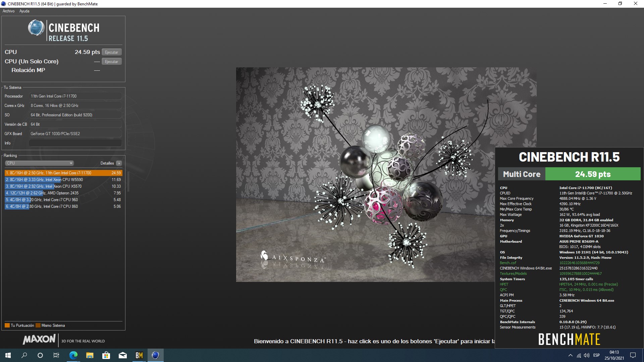Open volume tray icon

click(x=587, y=355)
